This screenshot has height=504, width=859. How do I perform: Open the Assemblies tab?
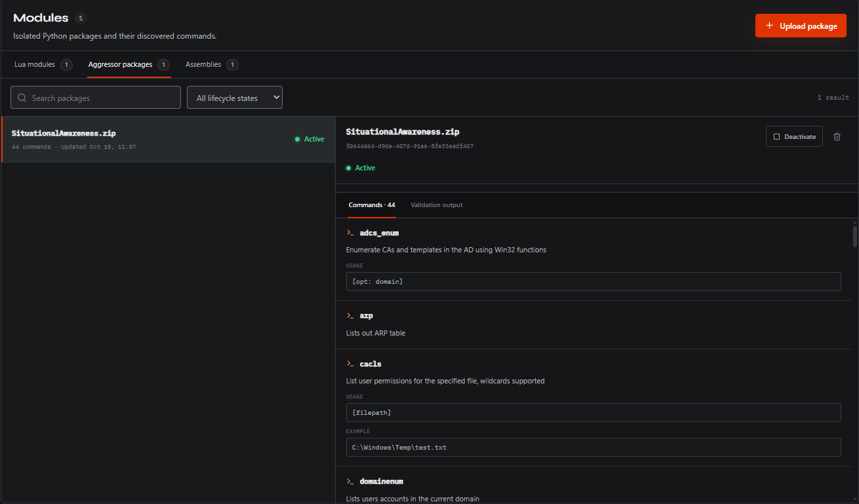coord(211,64)
